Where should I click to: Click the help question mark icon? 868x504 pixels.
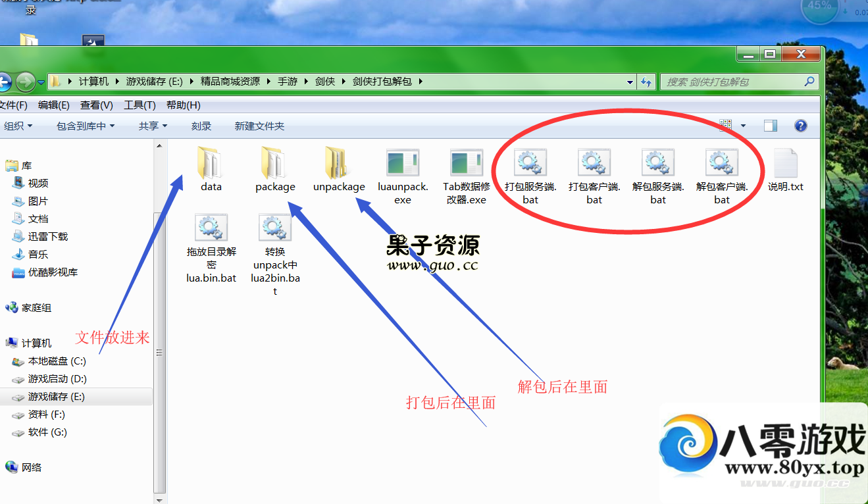[x=801, y=126]
